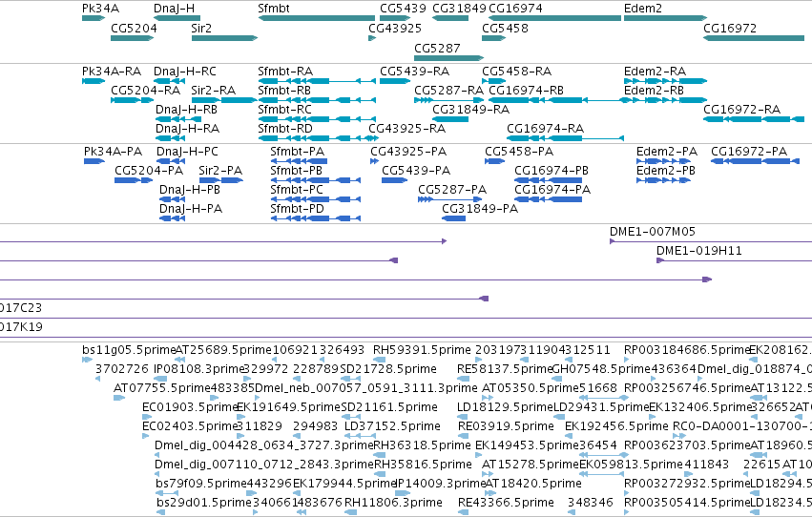Screen dimensions: 812x517
Task: Click the CG5458-PA protein label
Action: pyautogui.click(x=519, y=151)
